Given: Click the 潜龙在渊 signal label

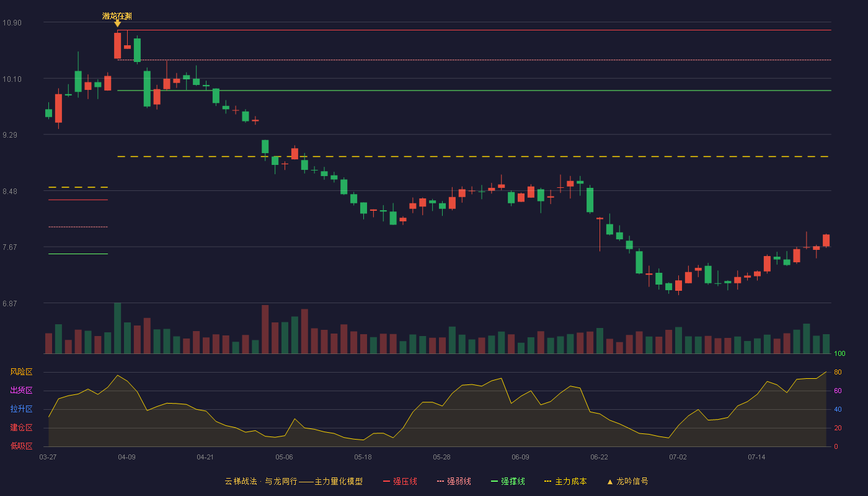Looking at the screenshot, I should [x=117, y=16].
